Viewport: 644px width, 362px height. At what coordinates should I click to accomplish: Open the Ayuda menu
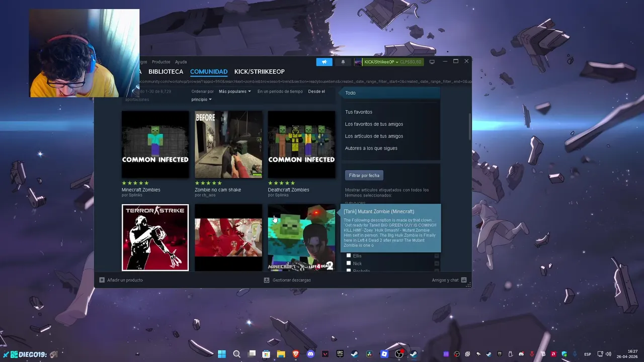181,62
